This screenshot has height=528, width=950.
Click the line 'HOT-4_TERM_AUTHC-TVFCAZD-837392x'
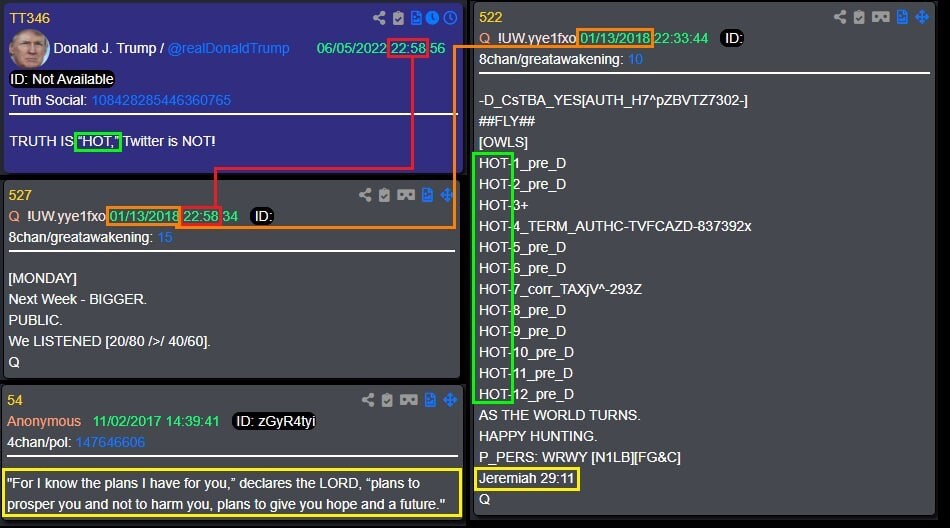(615, 226)
